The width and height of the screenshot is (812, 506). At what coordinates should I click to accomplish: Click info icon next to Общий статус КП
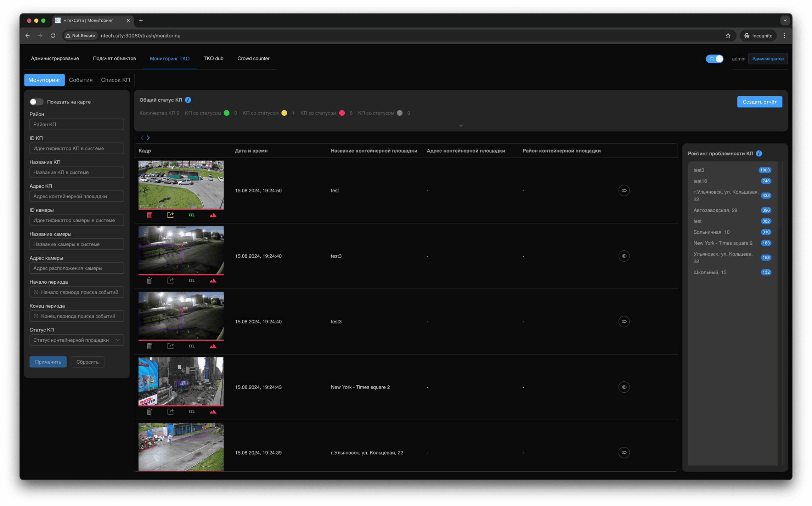188,100
